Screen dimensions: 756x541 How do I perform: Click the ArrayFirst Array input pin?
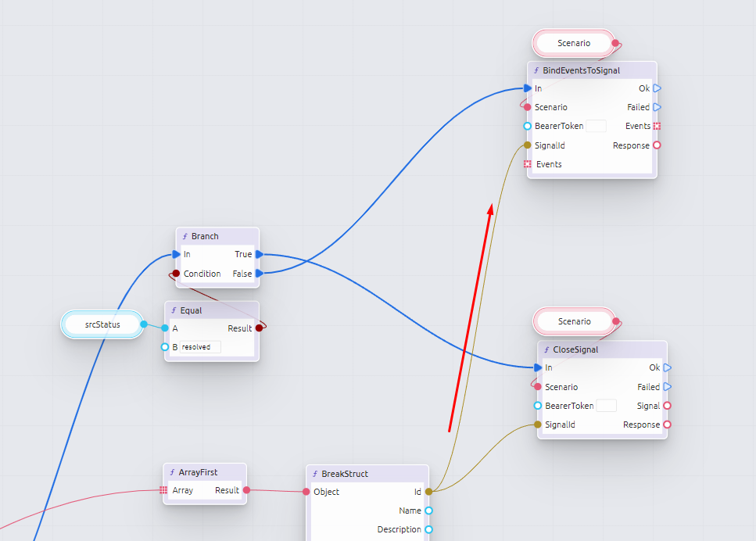point(163,490)
